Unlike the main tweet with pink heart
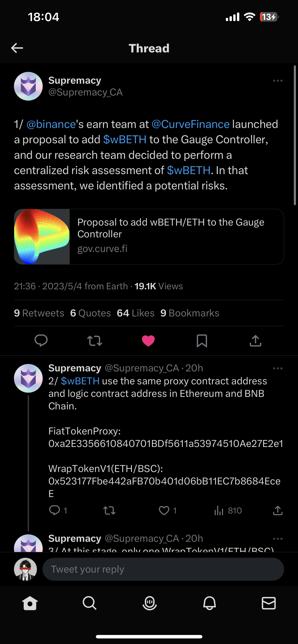The image size is (298, 644). pos(148,341)
